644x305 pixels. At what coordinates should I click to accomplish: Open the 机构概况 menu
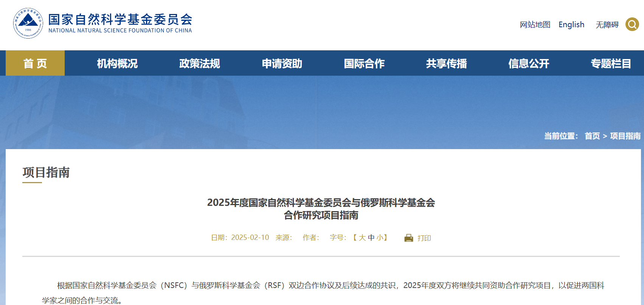tap(117, 63)
